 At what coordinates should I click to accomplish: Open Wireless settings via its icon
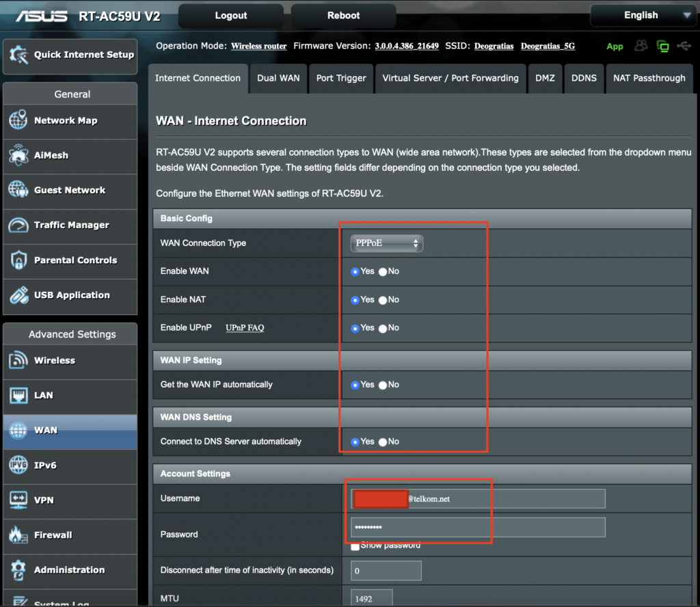tap(18, 360)
